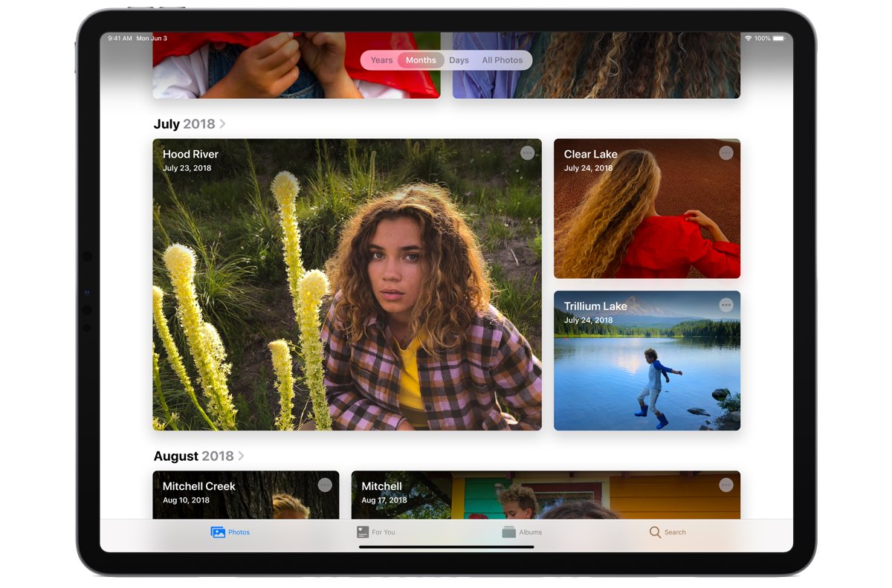Viewport: 892px width, 588px height.
Task: Switch to the Years view
Action: point(381,60)
